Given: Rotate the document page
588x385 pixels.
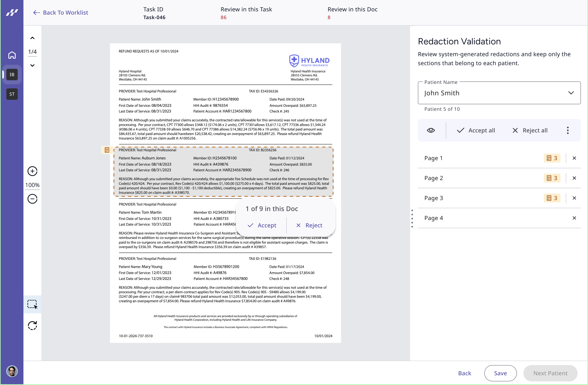Looking at the screenshot, I should (32, 325).
